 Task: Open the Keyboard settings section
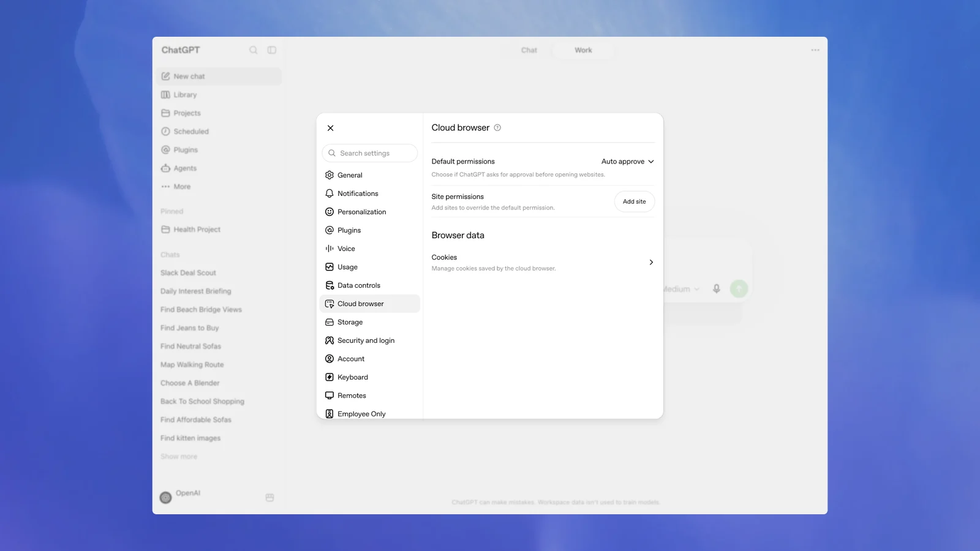click(x=369, y=377)
